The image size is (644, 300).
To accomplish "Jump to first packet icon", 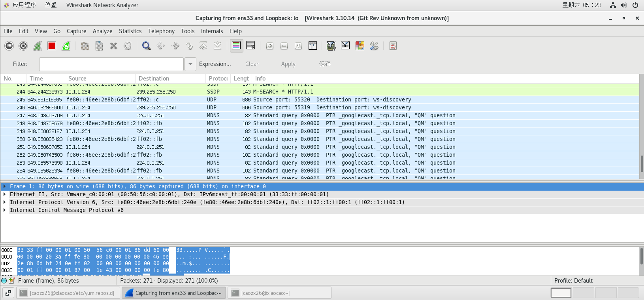I will click(x=203, y=46).
